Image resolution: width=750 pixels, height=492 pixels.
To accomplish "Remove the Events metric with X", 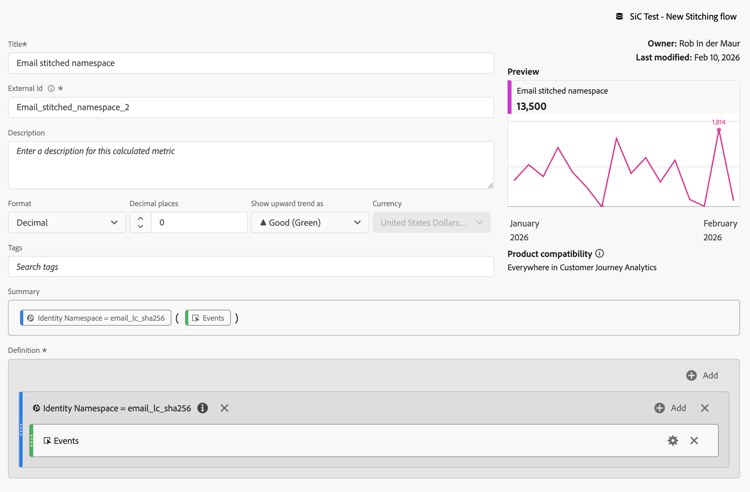I will (x=694, y=440).
